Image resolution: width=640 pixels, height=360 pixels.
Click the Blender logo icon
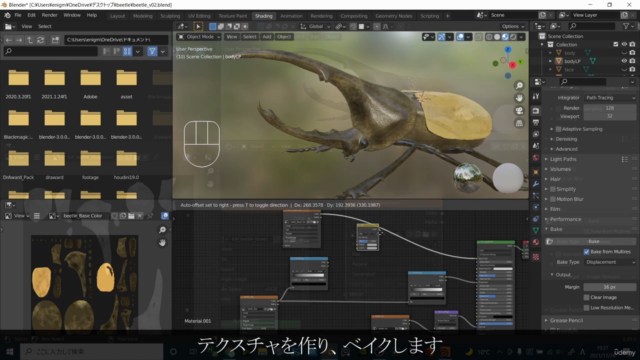(x=7, y=15)
